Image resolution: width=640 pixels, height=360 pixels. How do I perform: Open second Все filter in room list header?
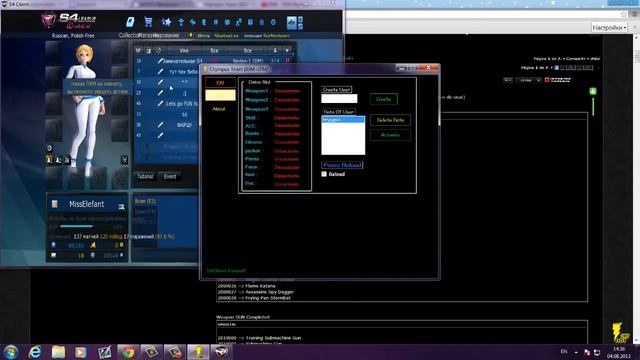coord(248,50)
